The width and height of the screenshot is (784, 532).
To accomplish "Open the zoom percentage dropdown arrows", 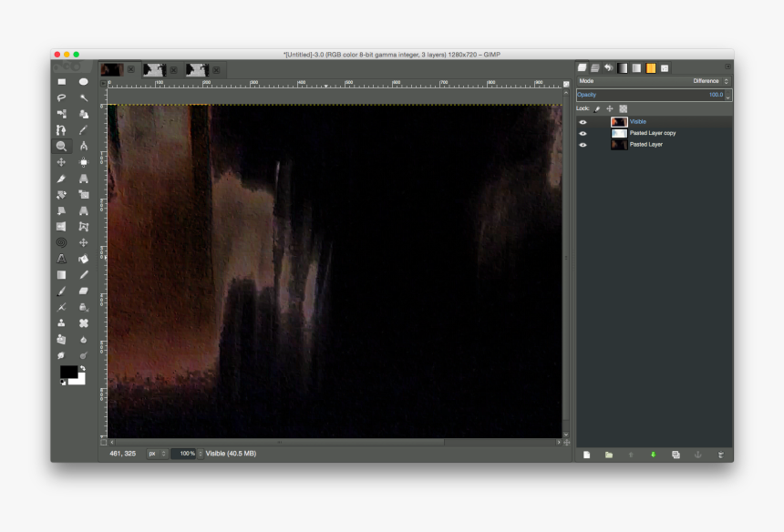I will tap(201, 454).
